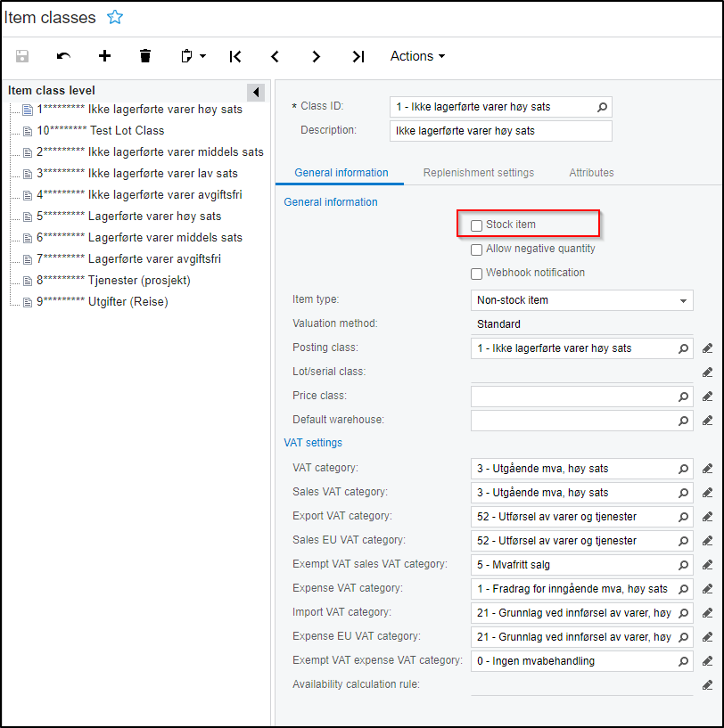Delete the current item class
Viewport: 724px width, 728px height.
[x=145, y=56]
